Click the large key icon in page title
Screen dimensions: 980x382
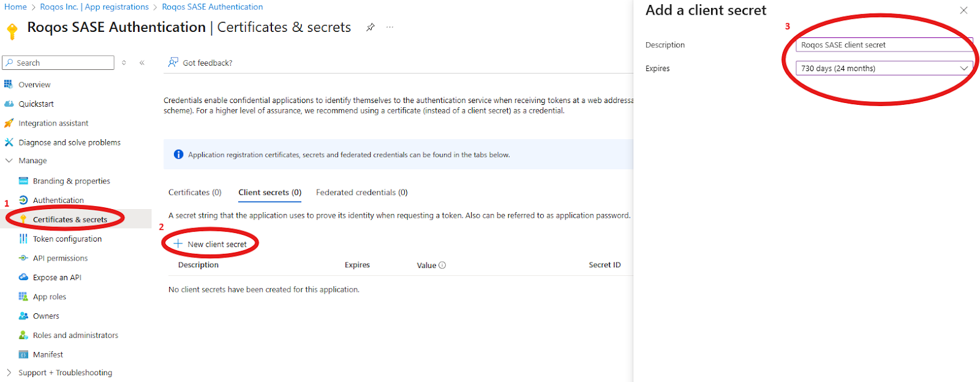click(12, 31)
